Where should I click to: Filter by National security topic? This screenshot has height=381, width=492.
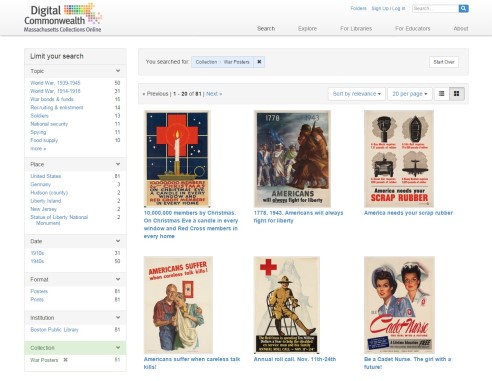[49, 124]
